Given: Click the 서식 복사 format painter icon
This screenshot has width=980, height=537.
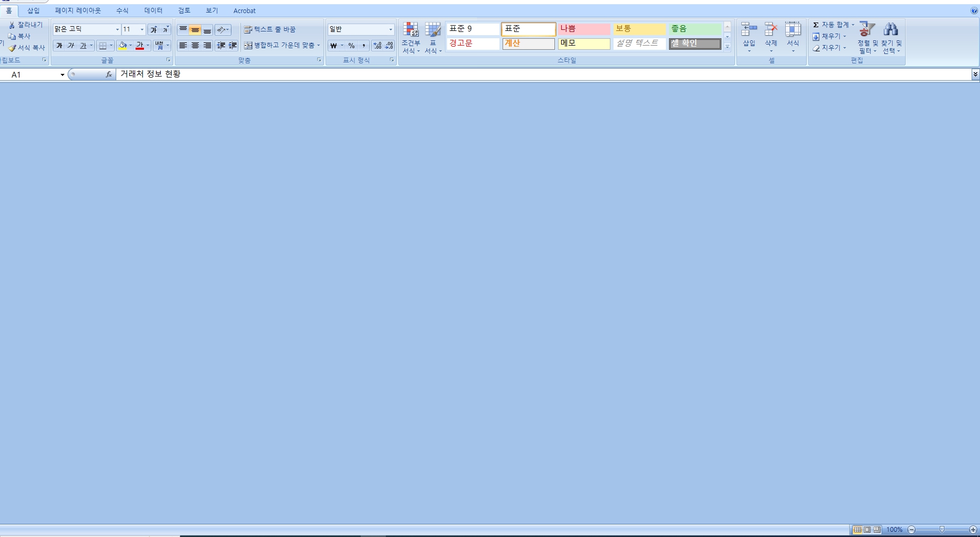Looking at the screenshot, I should click(x=13, y=48).
